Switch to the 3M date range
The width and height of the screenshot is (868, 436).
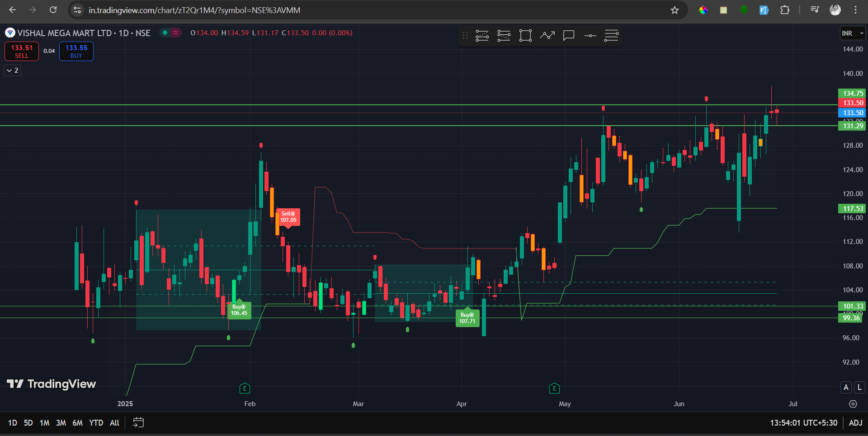pyautogui.click(x=61, y=423)
